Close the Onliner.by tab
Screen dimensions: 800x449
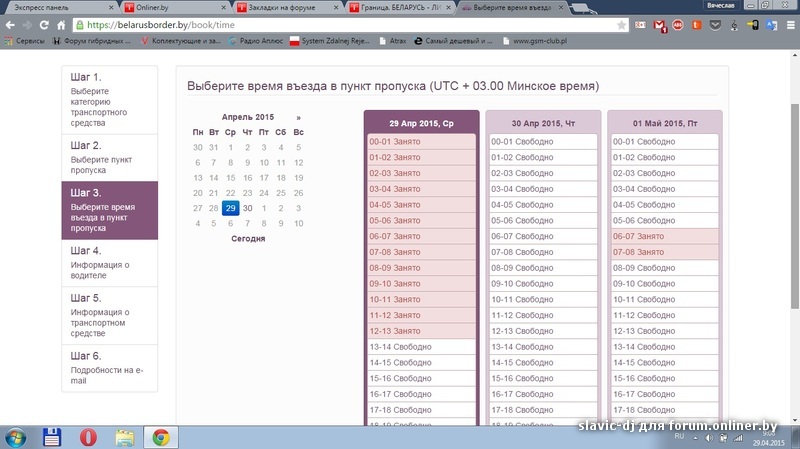(x=223, y=8)
